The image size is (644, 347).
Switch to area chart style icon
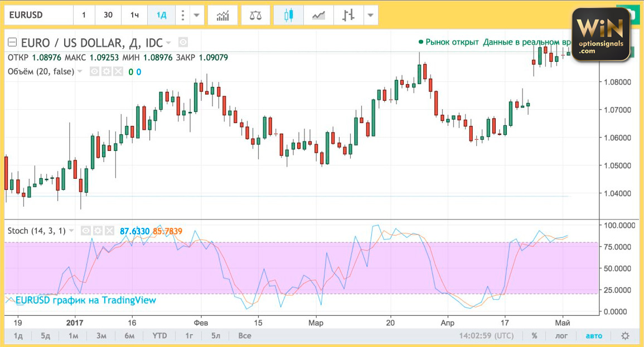[319, 15]
